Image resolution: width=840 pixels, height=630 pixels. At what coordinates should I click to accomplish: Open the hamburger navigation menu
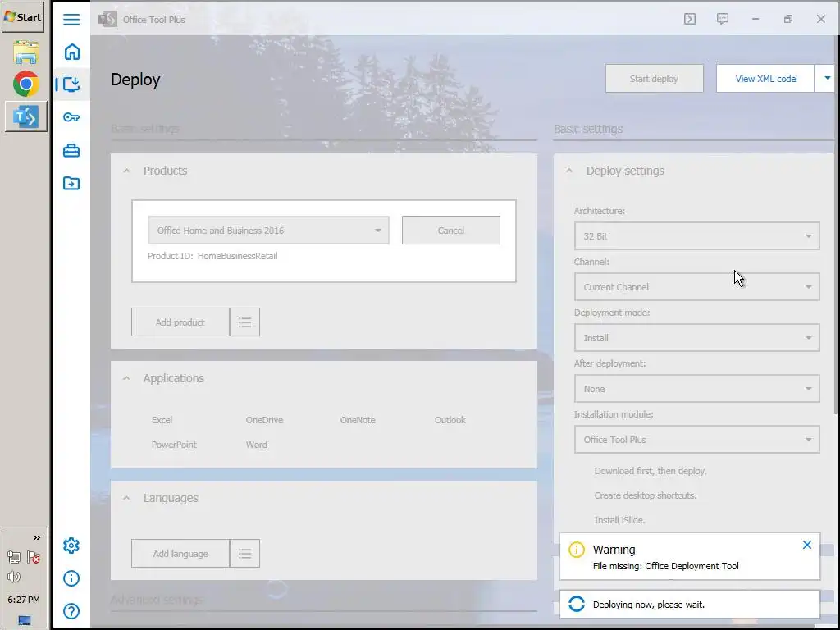pos(71,20)
